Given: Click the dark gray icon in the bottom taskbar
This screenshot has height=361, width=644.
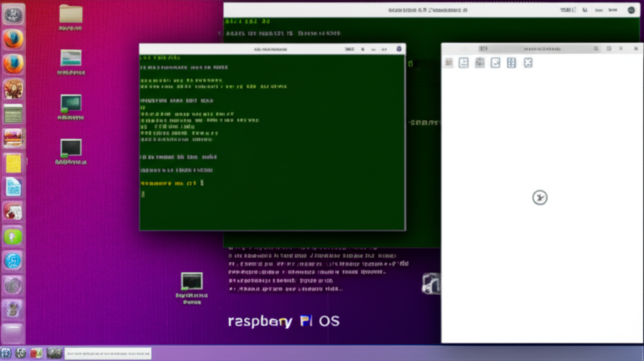Looking at the screenshot, I should tap(54, 353).
